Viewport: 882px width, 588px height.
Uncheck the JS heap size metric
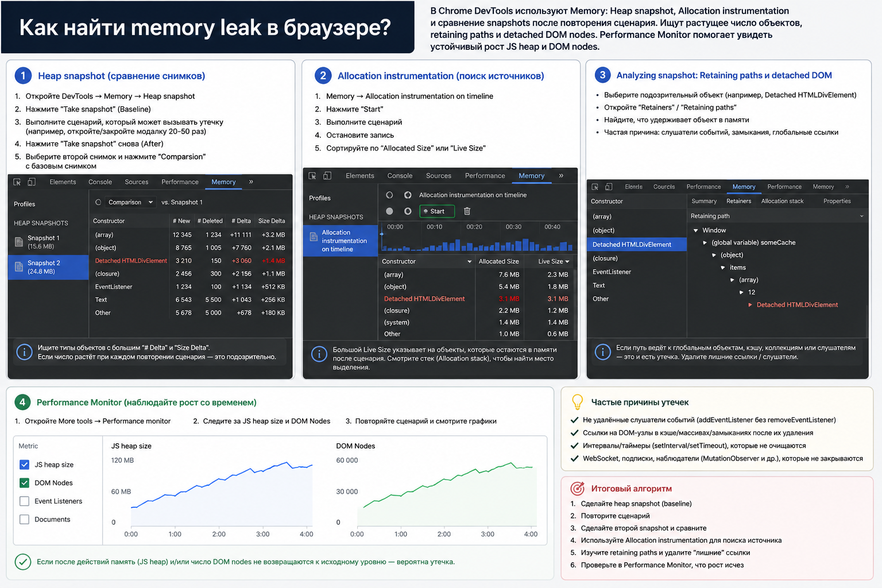[24, 465]
